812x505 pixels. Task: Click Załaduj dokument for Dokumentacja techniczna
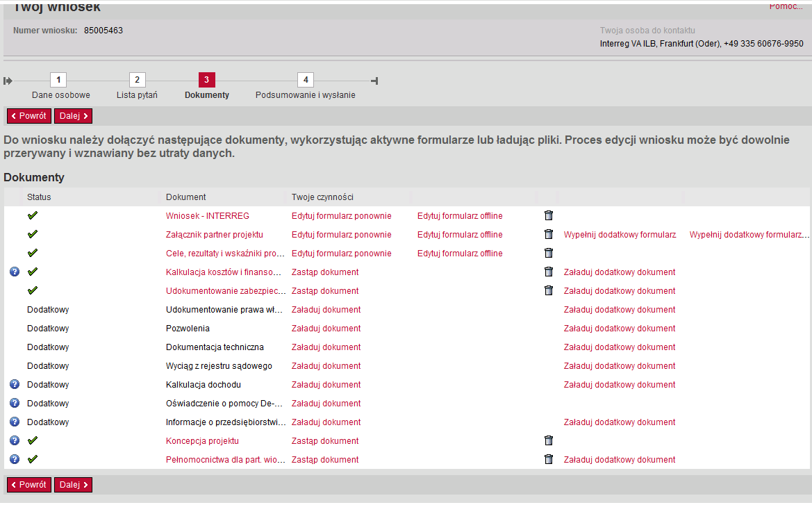click(x=326, y=347)
